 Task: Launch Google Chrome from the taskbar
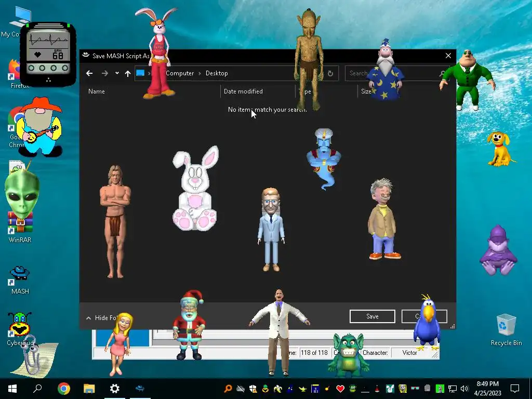coord(63,389)
